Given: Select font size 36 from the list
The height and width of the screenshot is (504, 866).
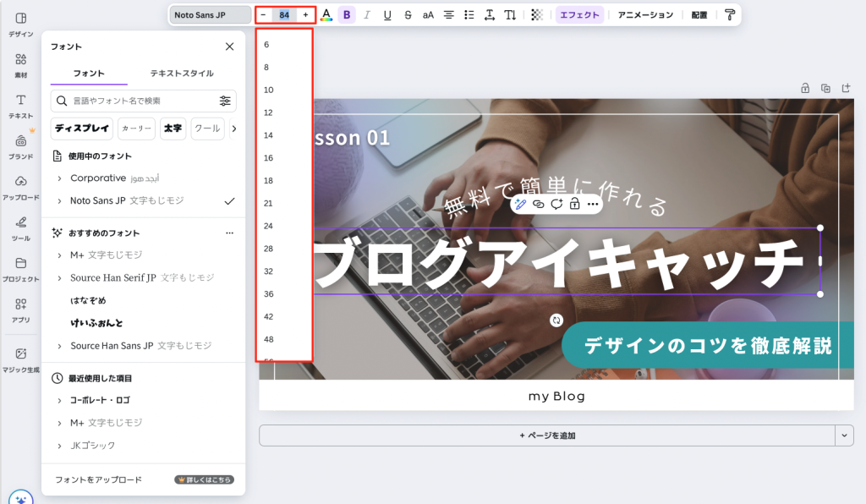Looking at the screenshot, I should coord(268,293).
